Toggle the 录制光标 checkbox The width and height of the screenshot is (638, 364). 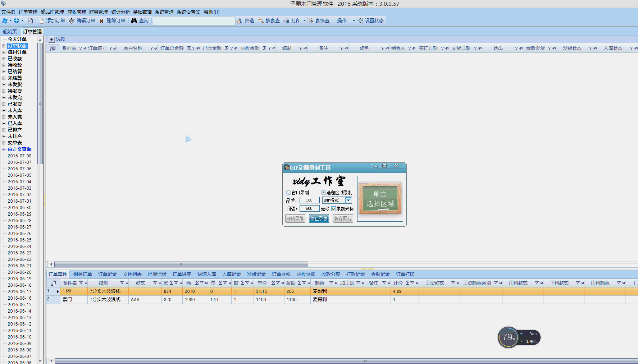coord(333,209)
